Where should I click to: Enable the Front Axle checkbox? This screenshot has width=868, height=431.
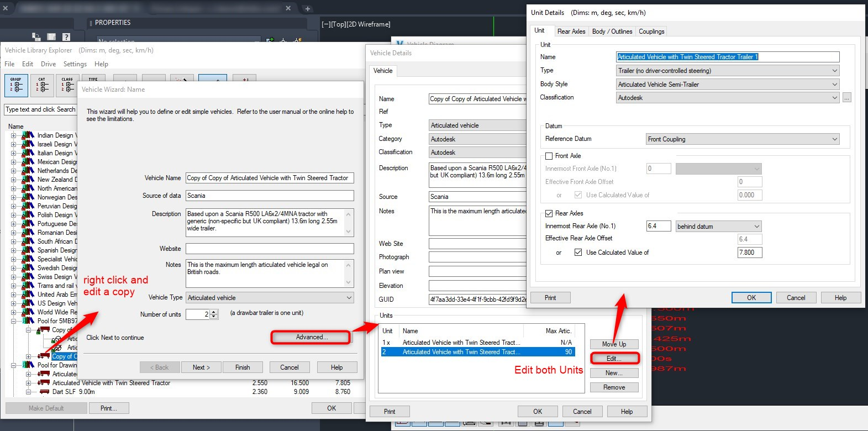549,156
